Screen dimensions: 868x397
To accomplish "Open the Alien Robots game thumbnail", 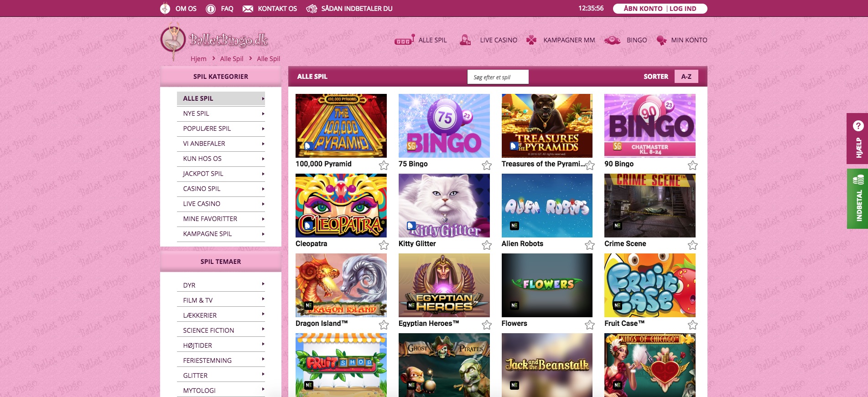I will pos(547,206).
